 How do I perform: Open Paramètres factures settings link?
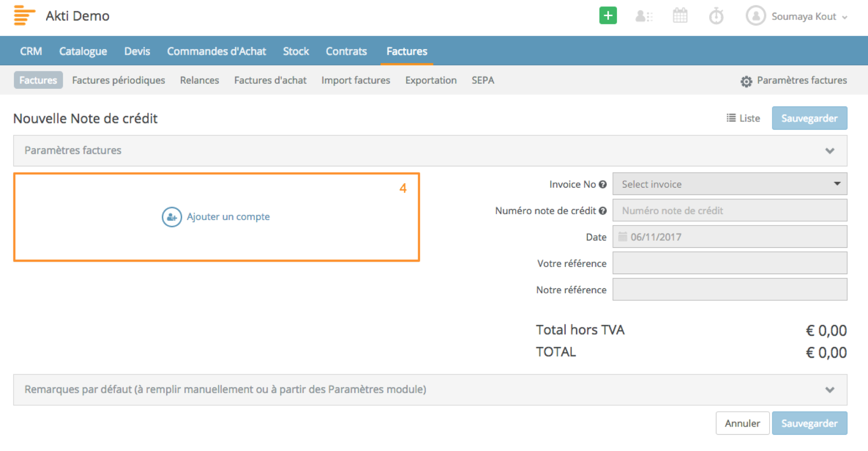[x=802, y=80]
